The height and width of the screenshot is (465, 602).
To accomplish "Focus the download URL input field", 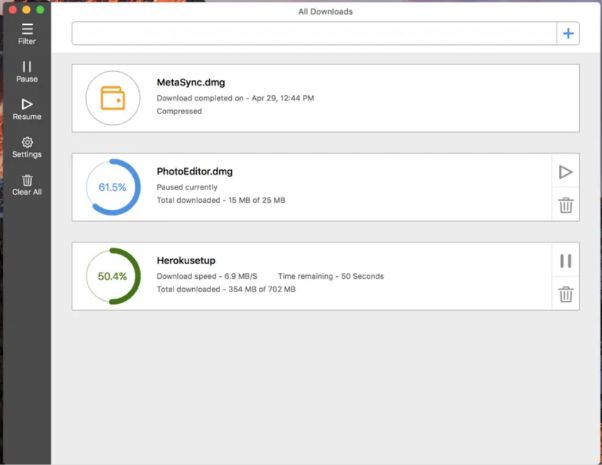I will point(314,33).
